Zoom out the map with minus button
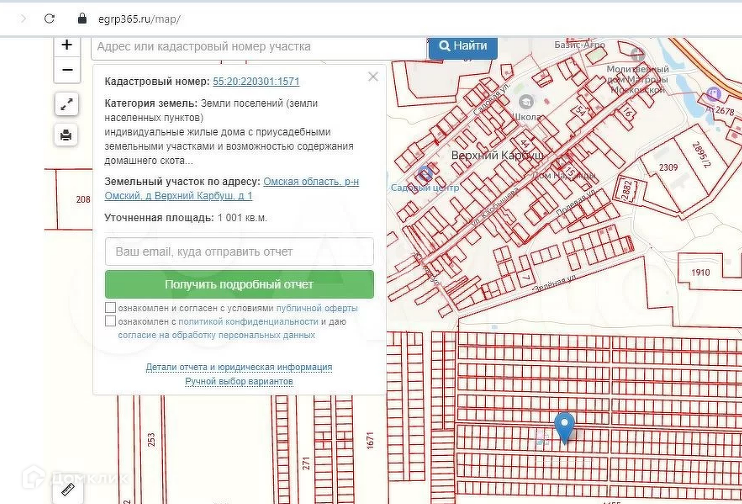This screenshot has width=742, height=504. click(x=67, y=70)
